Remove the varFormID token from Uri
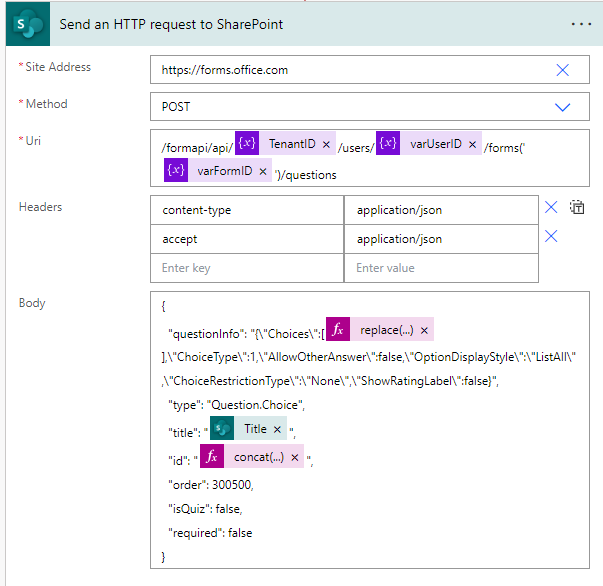This screenshot has height=586, width=603. pyautogui.click(x=263, y=171)
